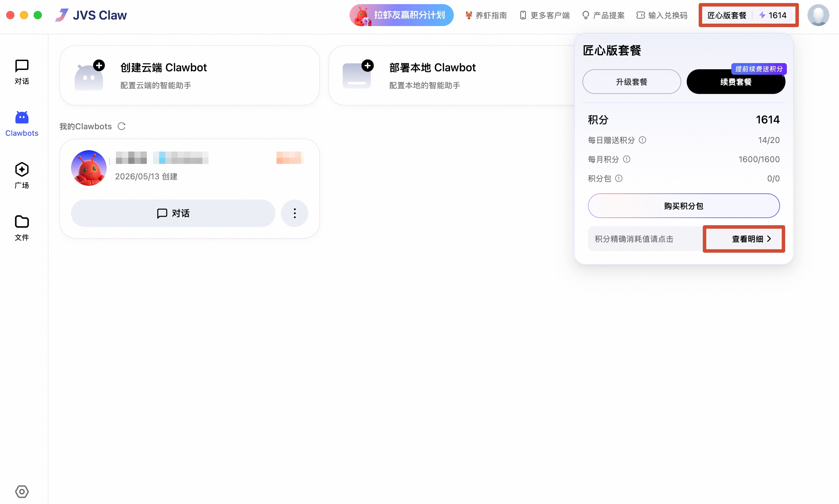
Task: Click the macOS yellow minimize window button
Action: click(x=24, y=15)
